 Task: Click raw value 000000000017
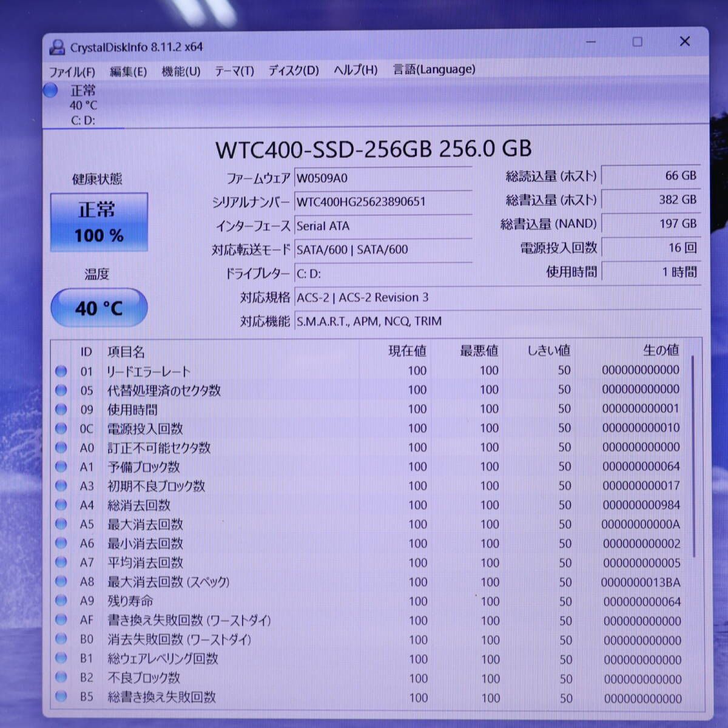point(641,485)
